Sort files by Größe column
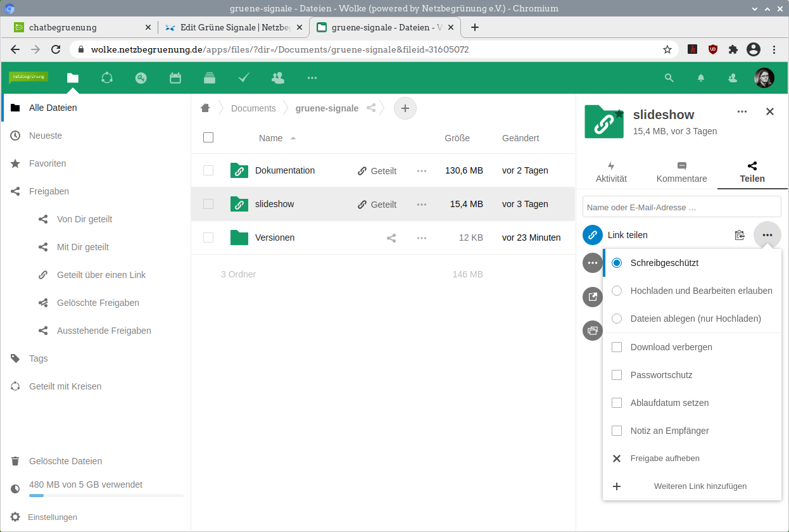Screen dimensions: 789x532 pos(457,138)
